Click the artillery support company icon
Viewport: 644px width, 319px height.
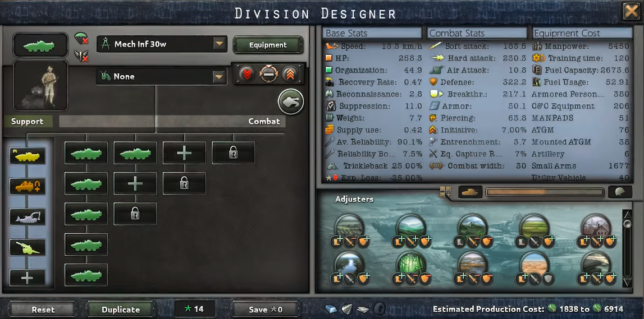click(27, 247)
